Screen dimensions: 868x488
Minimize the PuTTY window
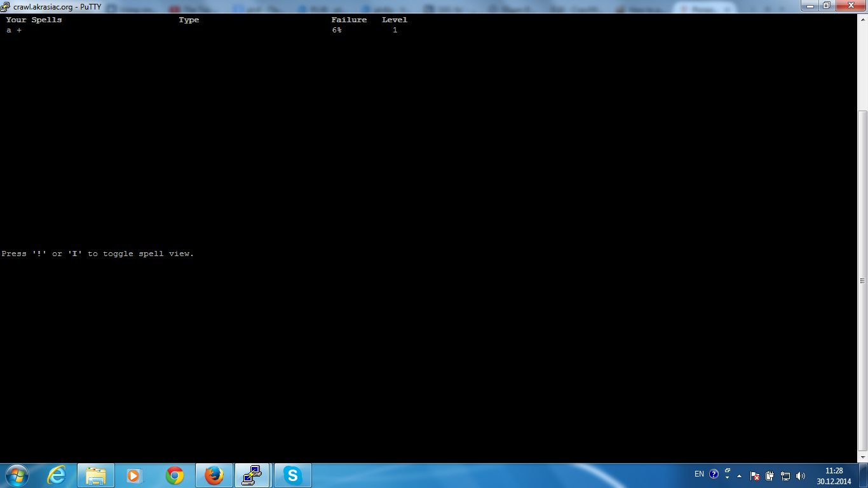click(810, 5)
